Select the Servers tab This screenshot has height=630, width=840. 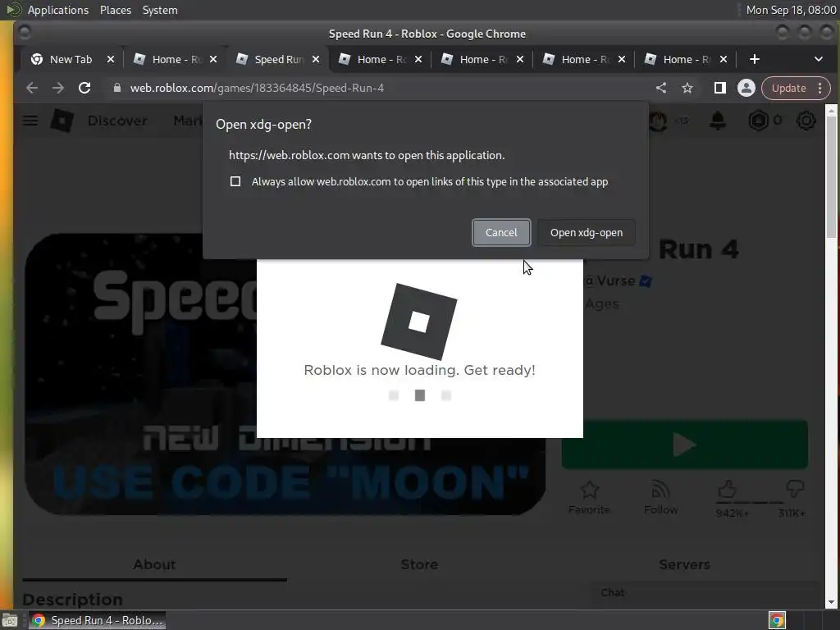tap(685, 564)
